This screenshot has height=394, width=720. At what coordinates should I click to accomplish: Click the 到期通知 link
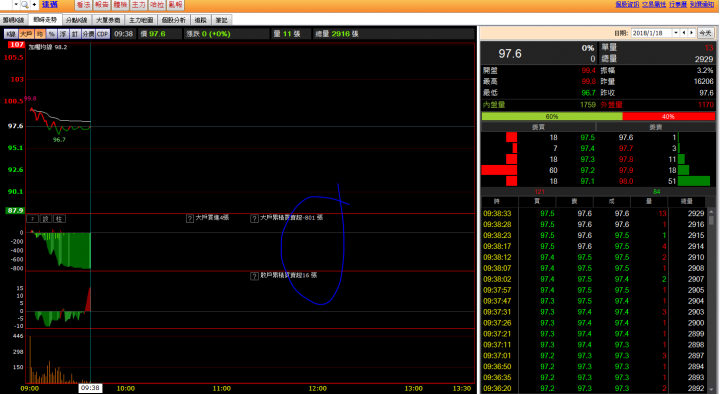point(702,4)
